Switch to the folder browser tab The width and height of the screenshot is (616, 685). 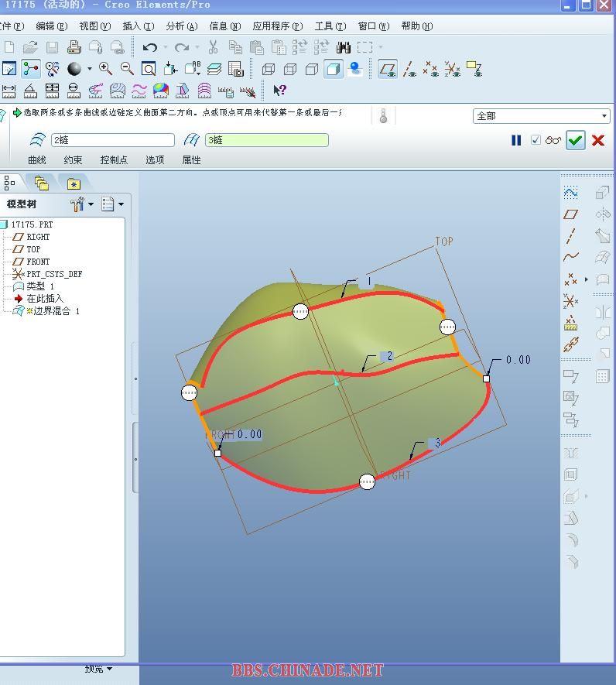point(41,183)
